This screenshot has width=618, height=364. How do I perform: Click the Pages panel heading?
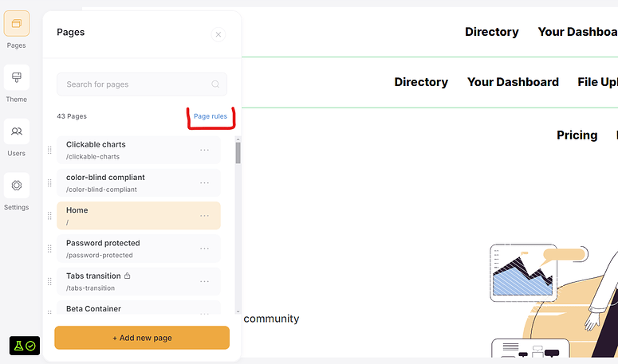[70, 33]
